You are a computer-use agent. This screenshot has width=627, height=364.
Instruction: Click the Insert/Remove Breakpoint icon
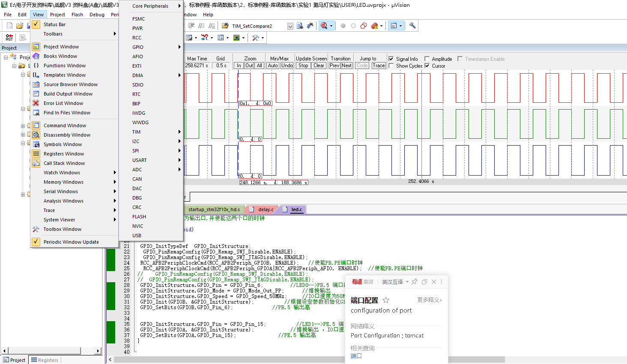[343, 26]
